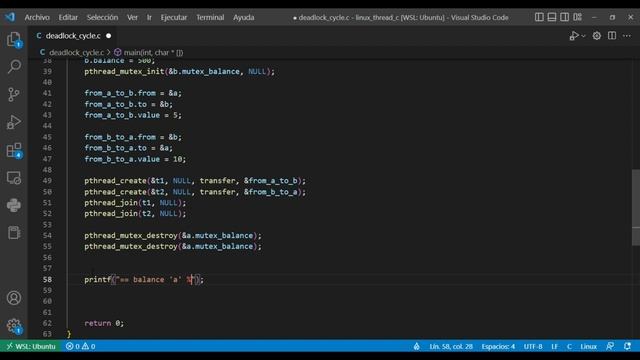Click the return 0; statement
Screen dimensions: 640x360
104,323
